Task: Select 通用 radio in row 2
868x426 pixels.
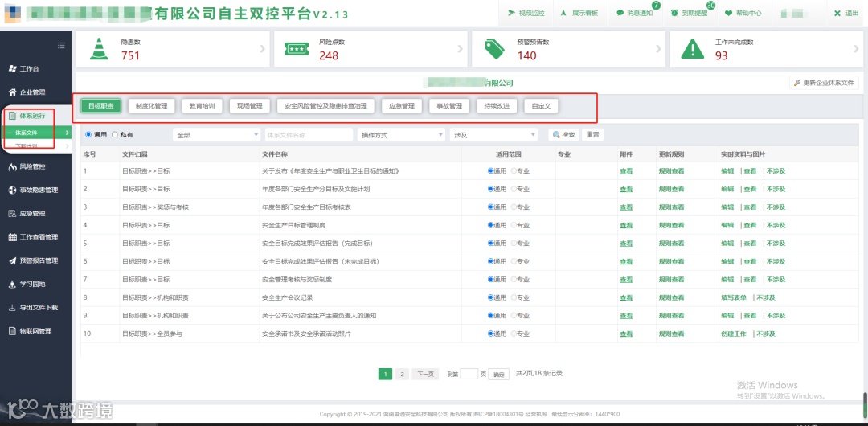Action: 490,189
